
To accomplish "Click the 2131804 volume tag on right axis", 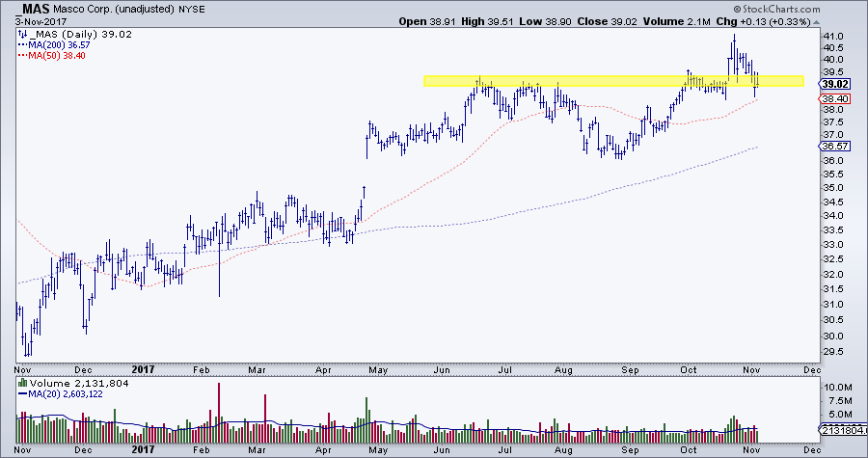I will tap(841, 429).
